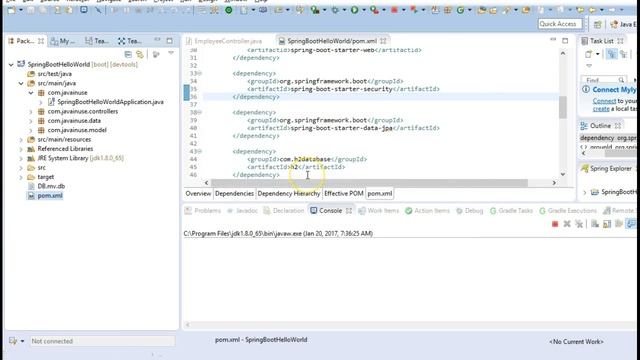Image resolution: width=640 pixels, height=360 pixels.
Task: Open the Dependency Hierarchy tab
Action: coord(289,193)
